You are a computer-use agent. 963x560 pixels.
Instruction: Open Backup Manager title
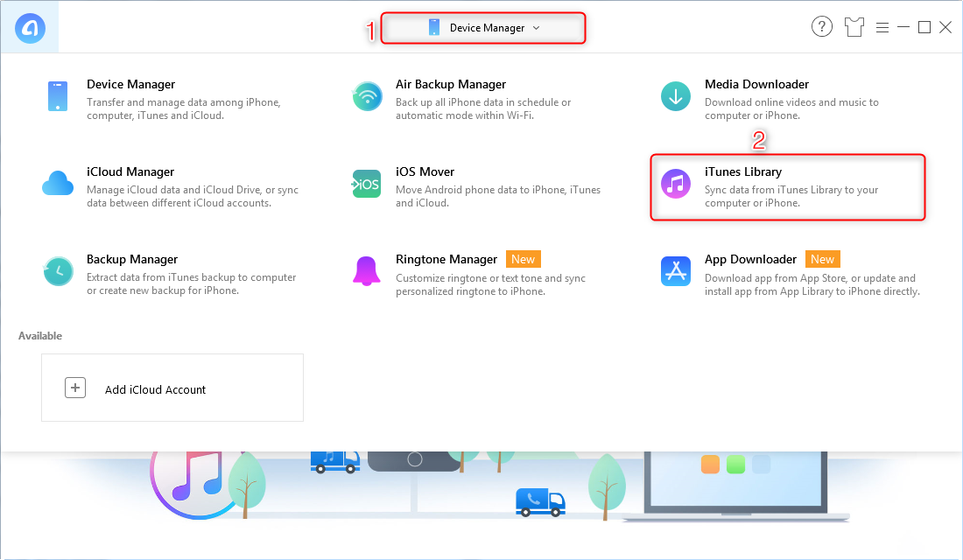[132, 259]
